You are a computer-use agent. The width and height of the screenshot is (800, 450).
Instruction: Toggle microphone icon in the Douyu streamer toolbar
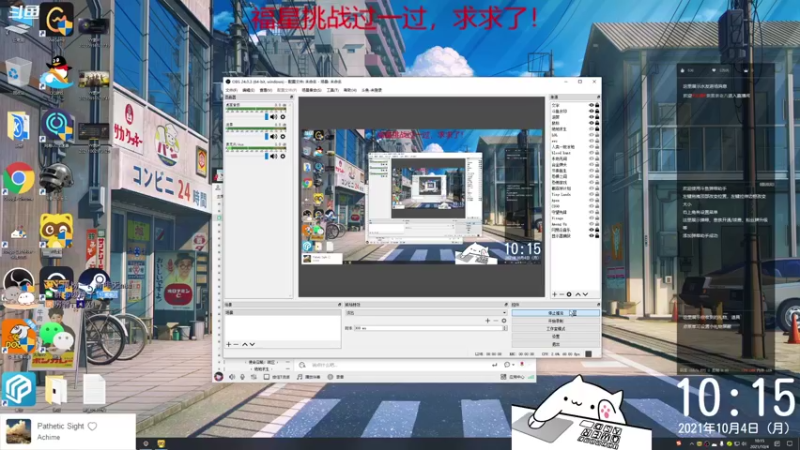pyautogui.click(x=242, y=377)
